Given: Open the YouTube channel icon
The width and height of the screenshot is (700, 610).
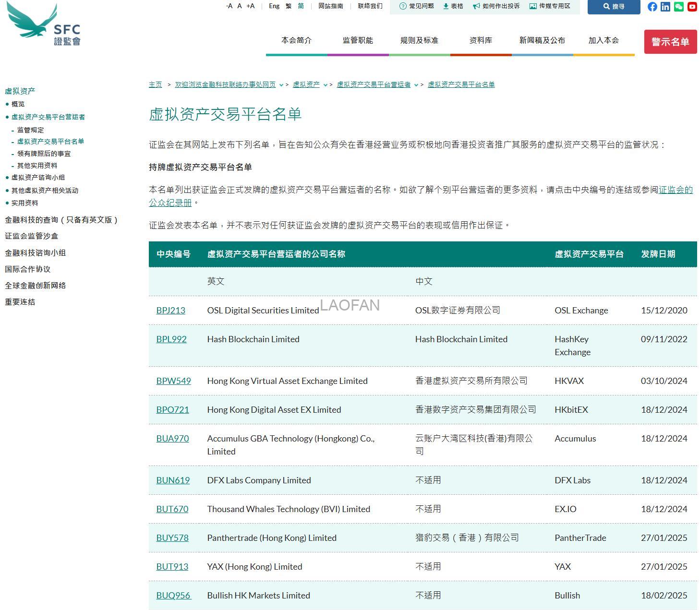Looking at the screenshot, I should [x=691, y=7].
